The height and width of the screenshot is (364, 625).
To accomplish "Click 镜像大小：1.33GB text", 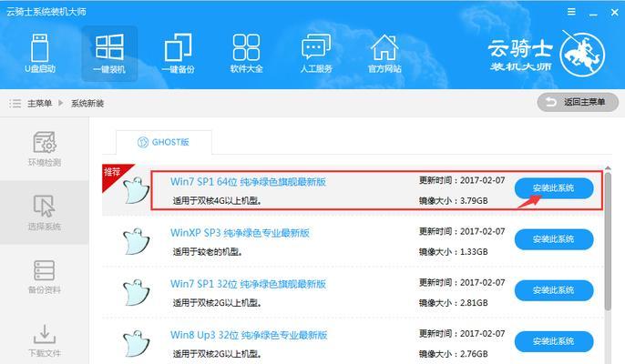I will click(x=453, y=252).
